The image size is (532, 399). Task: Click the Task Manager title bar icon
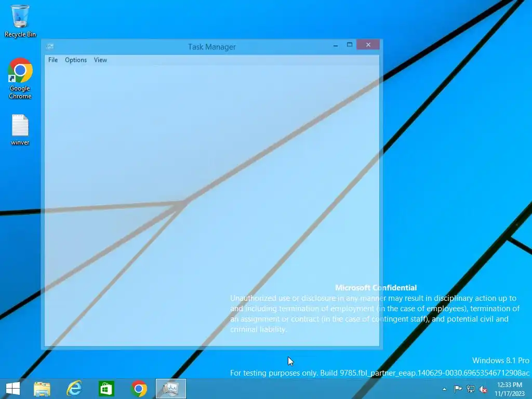point(50,46)
